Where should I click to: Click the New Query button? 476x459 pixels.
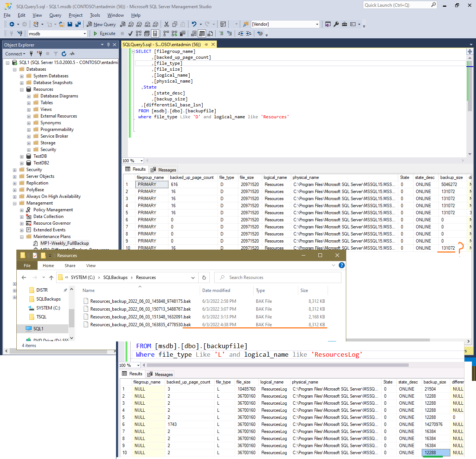click(x=101, y=24)
